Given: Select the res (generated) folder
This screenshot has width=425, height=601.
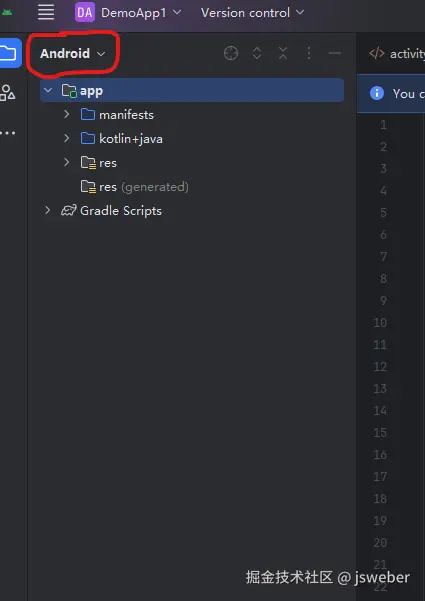Looking at the screenshot, I should [135, 187].
